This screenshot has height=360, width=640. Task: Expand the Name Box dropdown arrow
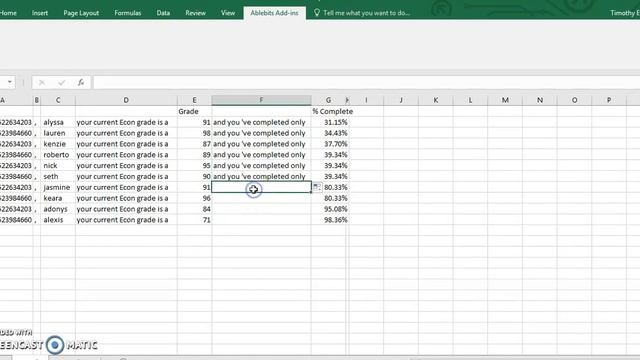[9, 82]
